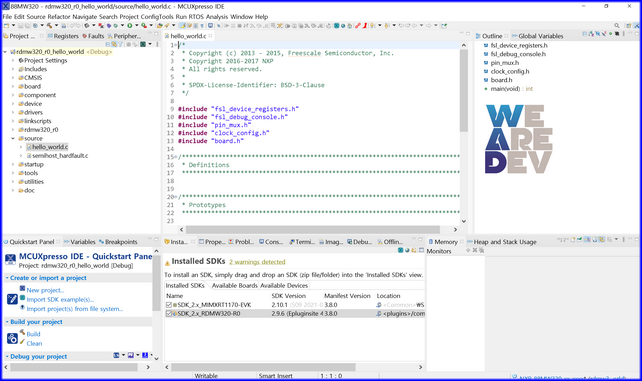The image size is (642, 381).
Task: Click the Build hammer icon in toolbar
Action: 49,25
